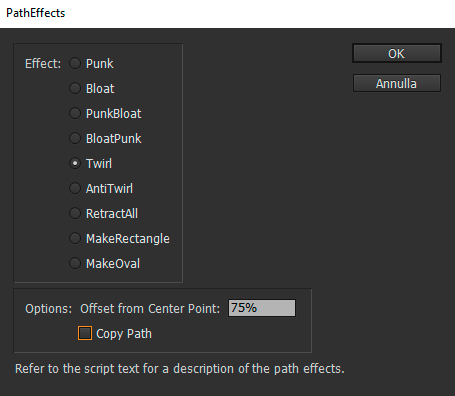The image size is (455, 396).
Task: Select the MakeOval radio button
Action: tap(75, 263)
